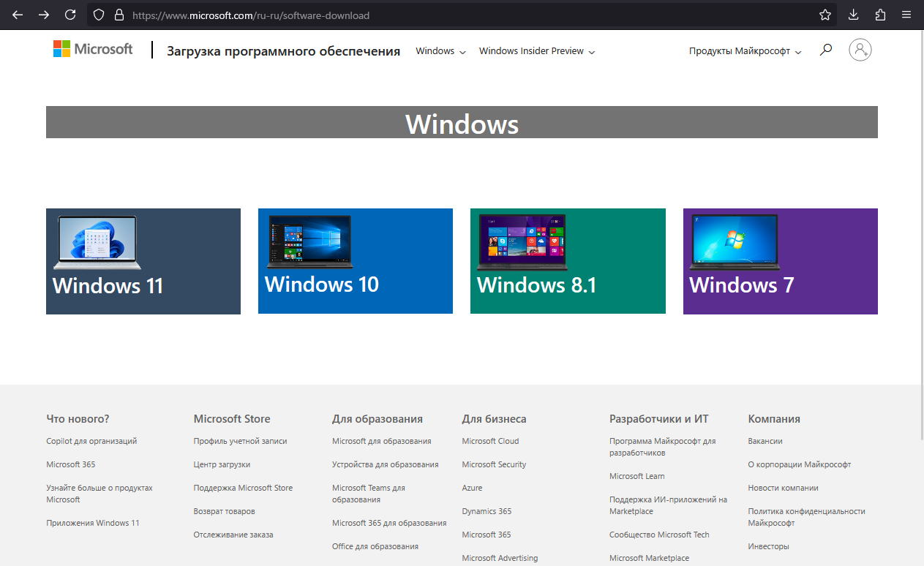
Task: Open Приложения Windows 11 link
Action: coord(93,523)
